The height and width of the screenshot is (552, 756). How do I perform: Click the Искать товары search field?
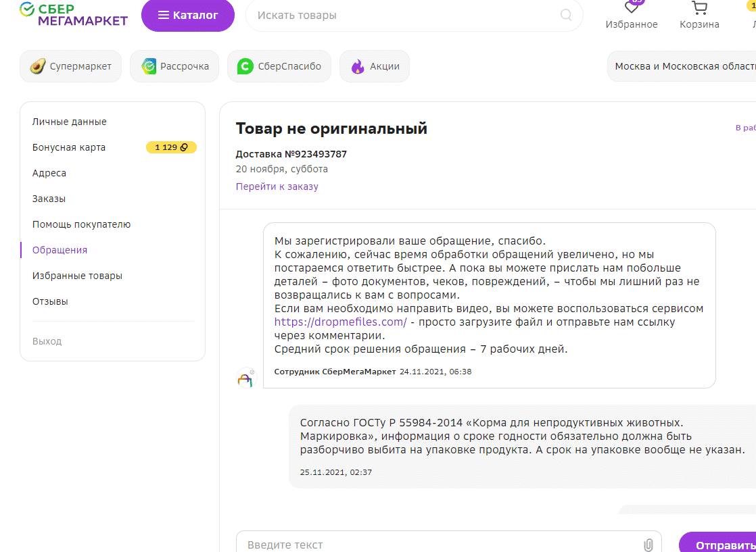click(x=414, y=16)
